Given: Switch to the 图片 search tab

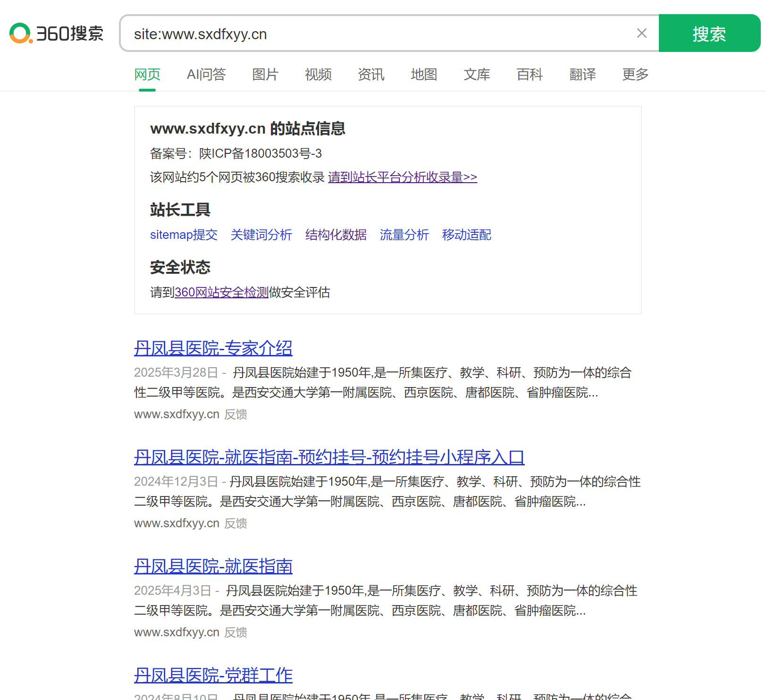Looking at the screenshot, I should (x=265, y=75).
